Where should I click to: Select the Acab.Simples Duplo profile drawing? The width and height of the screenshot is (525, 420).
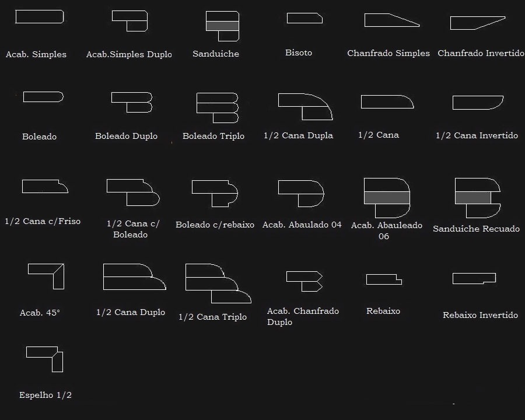pyautogui.click(x=130, y=21)
